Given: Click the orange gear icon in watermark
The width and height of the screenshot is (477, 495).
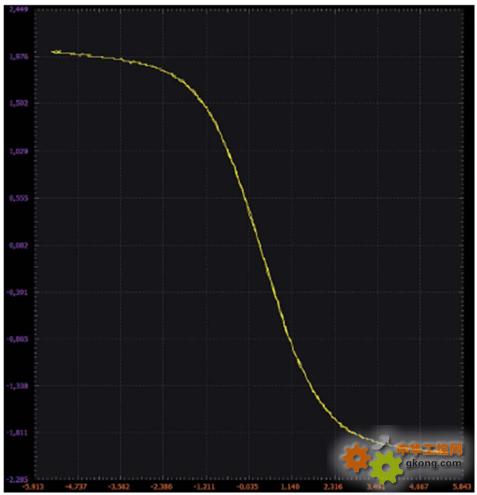Looking at the screenshot, I should click(356, 458).
